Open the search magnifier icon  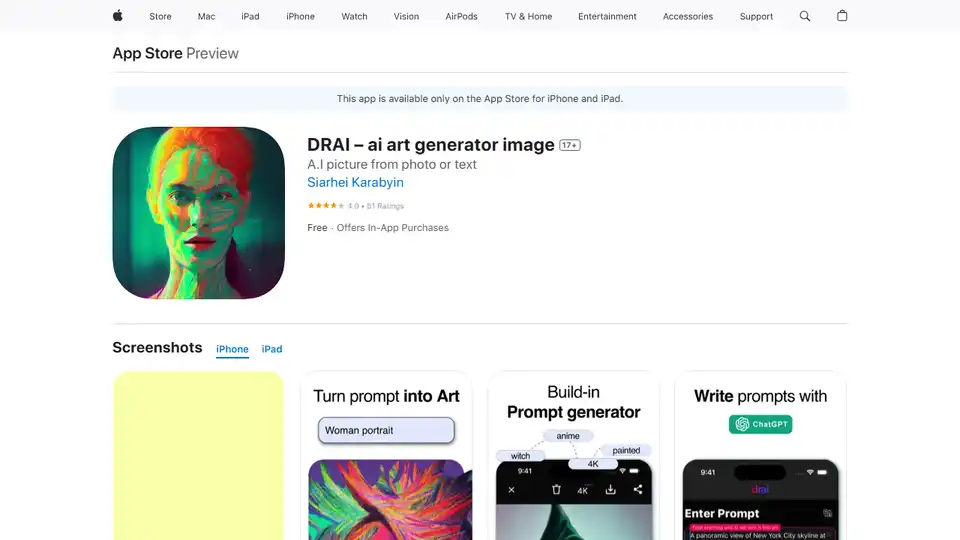(x=804, y=17)
